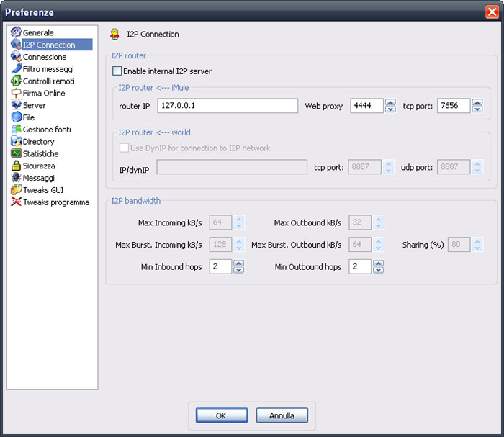Open Filtro messaggi via its icon
504x437 pixels.
[x=16, y=69]
